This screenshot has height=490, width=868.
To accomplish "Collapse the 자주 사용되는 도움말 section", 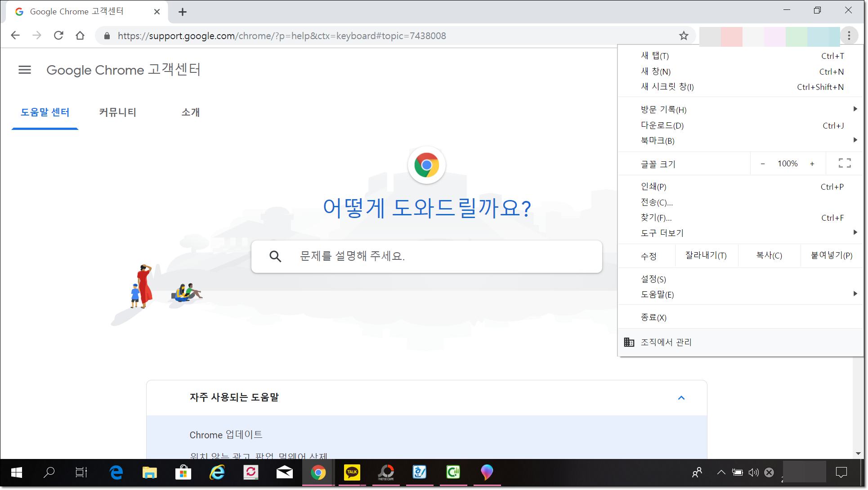I will 681,397.
